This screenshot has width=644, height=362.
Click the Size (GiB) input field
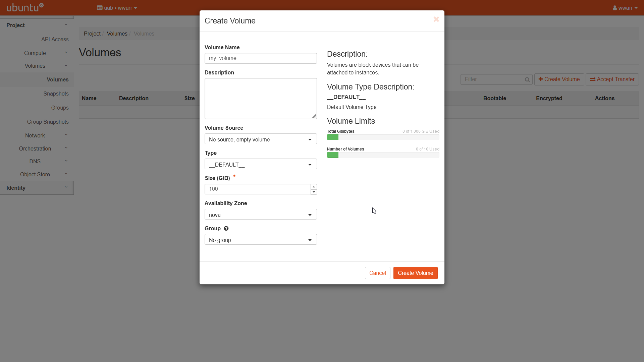pyautogui.click(x=258, y=189)
